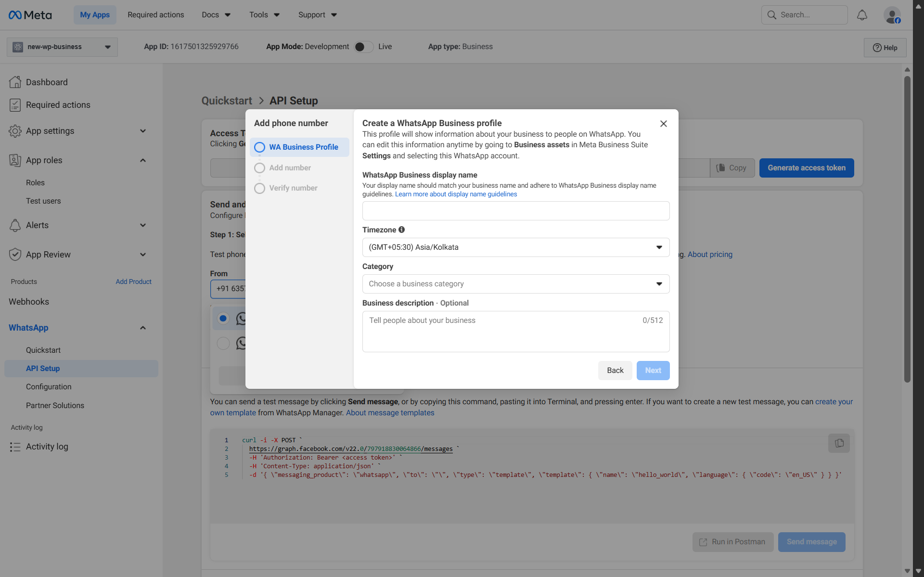
Task: Click Send message button
Action: click(811, 542)
